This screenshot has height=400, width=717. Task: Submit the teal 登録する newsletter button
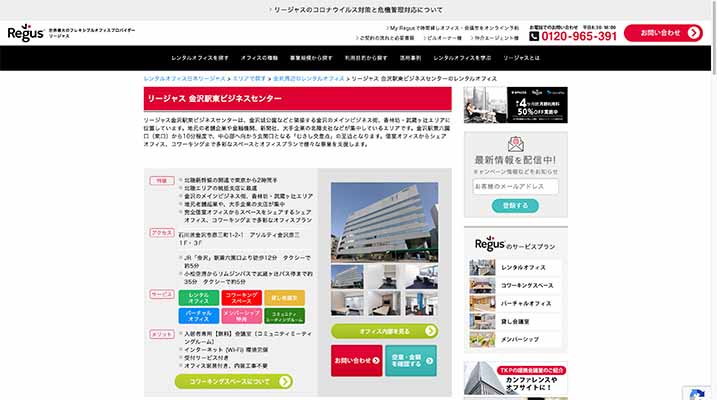pyautogui.click(x=515, y=206)
